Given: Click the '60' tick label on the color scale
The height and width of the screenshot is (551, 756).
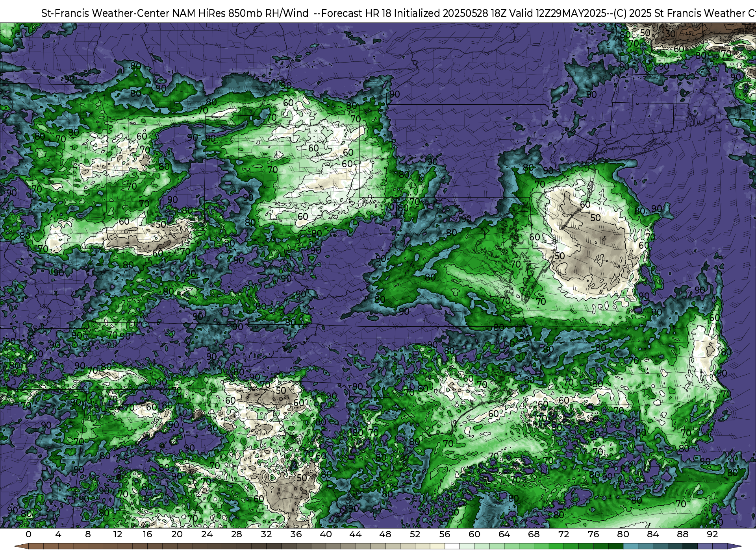Looking at the screenshot, I should coord(474,534).
